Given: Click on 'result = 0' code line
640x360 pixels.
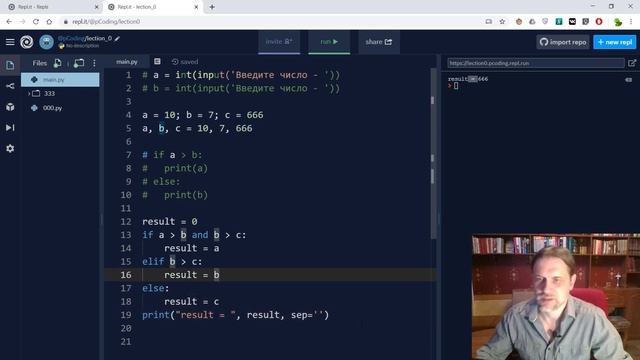Looking at the screenshot, I should 170,222.
